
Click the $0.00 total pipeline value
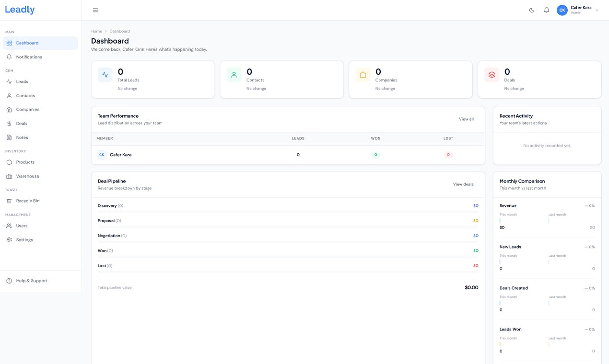tap(471, 287)
